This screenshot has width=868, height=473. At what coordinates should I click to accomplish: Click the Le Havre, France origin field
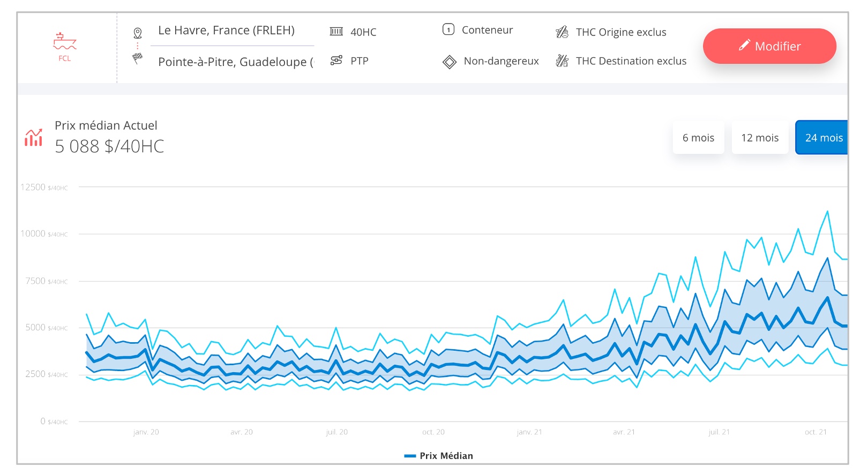pos(232,31)
